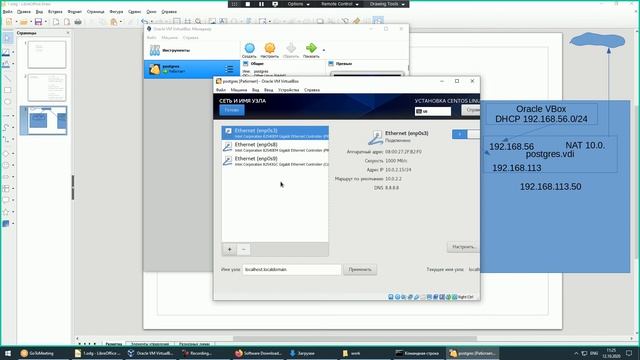640x360 pixels.
Task: Choose the Stars shapes tool in drawing toolbar
Action: (6, 212)
